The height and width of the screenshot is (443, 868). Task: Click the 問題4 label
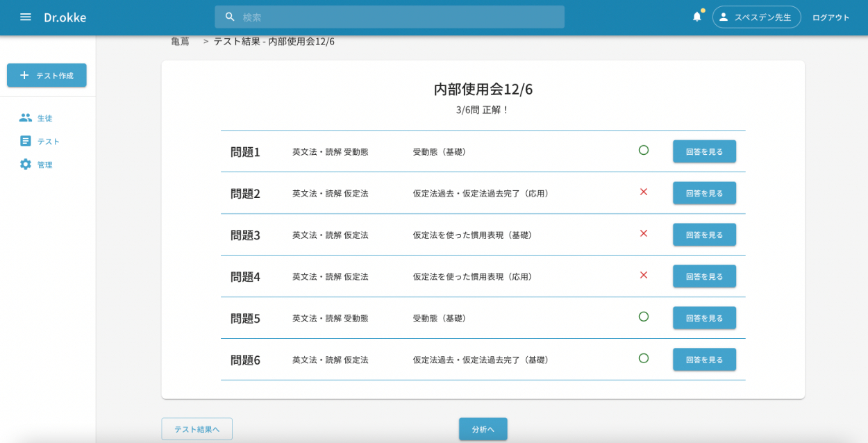pyautogui.click(x=245, y=277)
